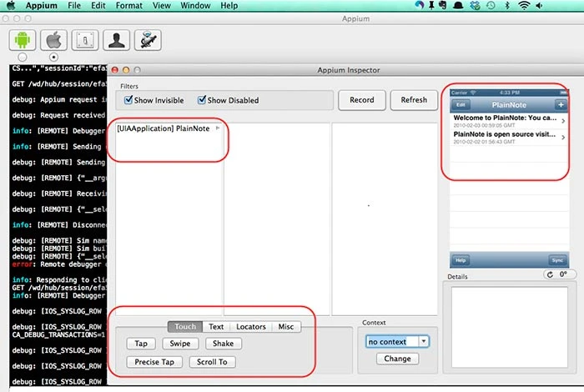Click the Android settings icon
The image size is (584, 392).
click(23, 39)
